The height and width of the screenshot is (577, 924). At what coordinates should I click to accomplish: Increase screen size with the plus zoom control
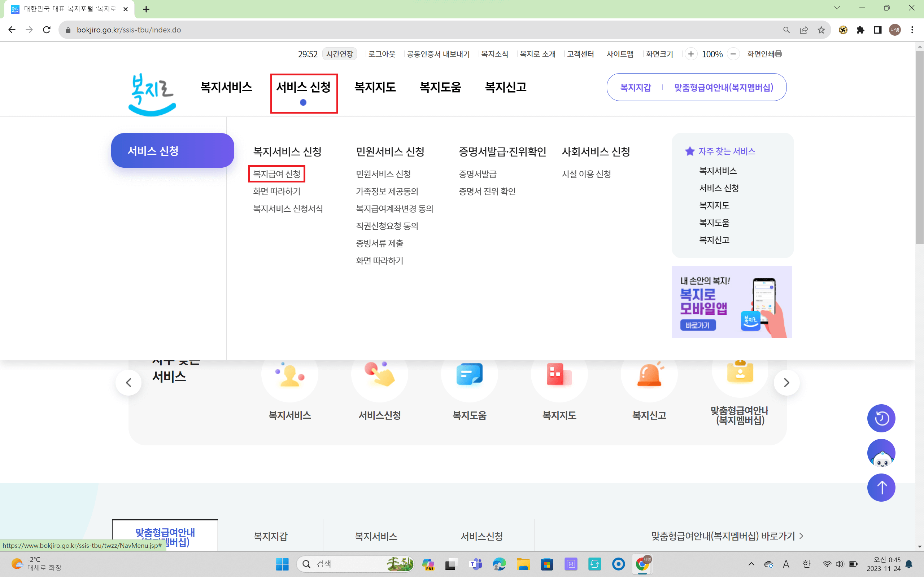click(692, 54)
